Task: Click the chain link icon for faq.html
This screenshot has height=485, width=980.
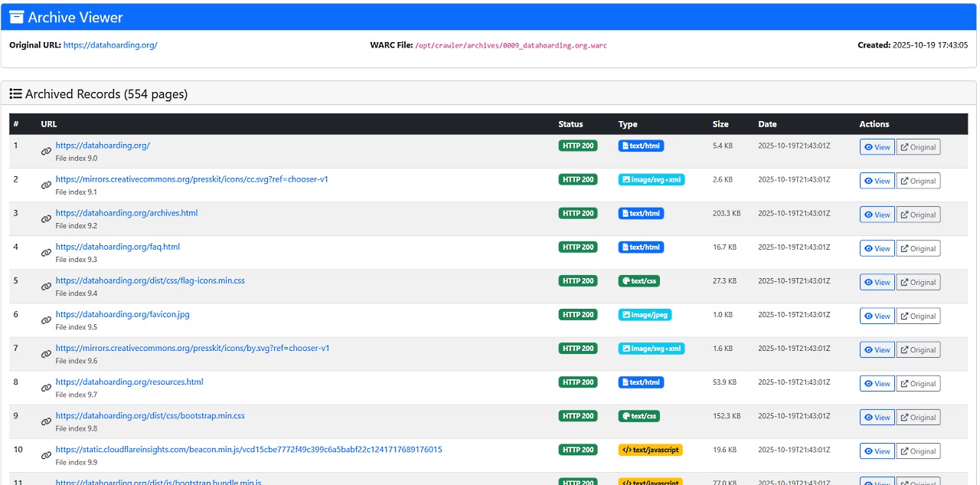Action: 46,253
